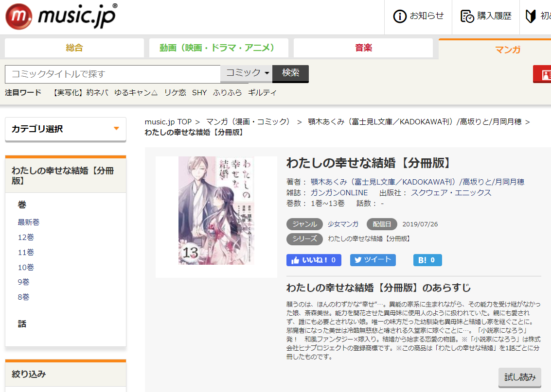551x392 pixels.
Task: Click the ゆるキャン△ keyword link
Action: click(x=136, y=93)
